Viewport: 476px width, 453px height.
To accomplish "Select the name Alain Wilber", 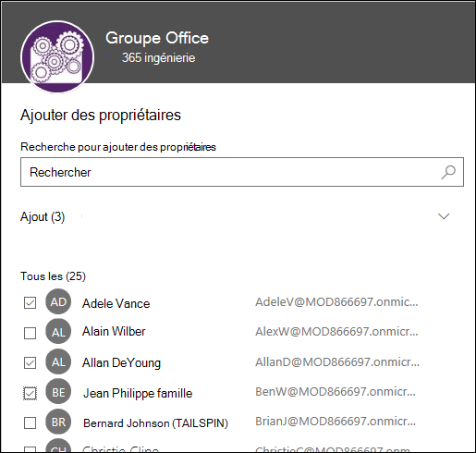I will click(114, 332).
